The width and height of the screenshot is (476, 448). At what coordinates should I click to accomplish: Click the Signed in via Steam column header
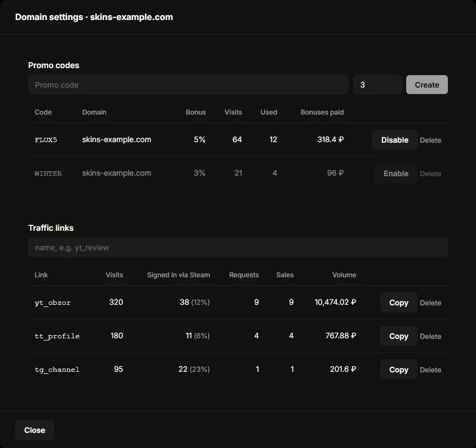click(x=178, y=275)
